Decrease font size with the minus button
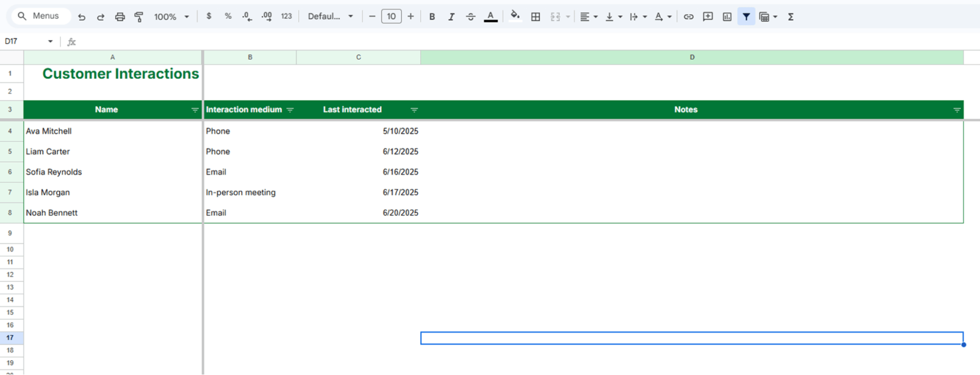Screen dimensions: 980x375 click(x=372, y=16)
